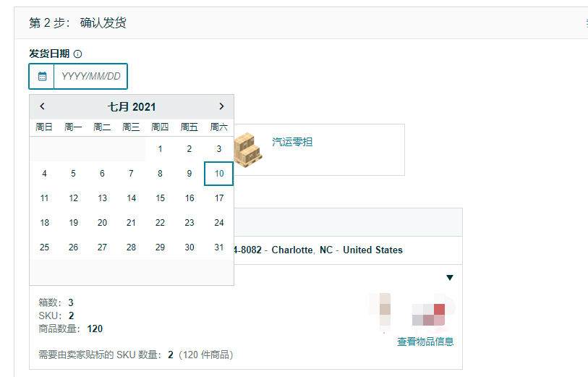This screenshot has width=588, height=377.
Task: Pick date 8 in calendar
Action: [x=160, y=174]
